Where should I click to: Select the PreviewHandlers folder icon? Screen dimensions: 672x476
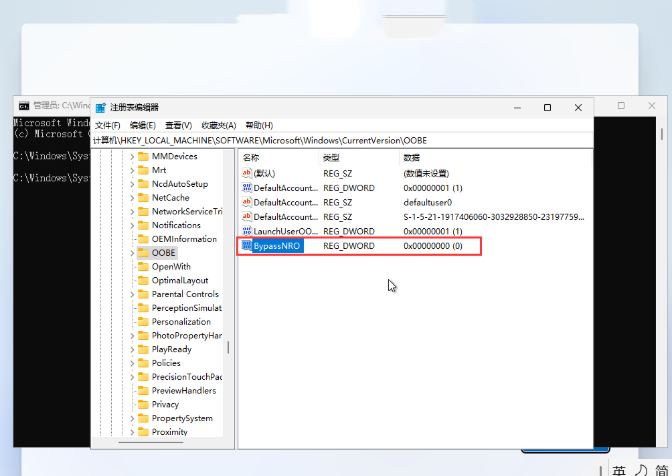143,390
